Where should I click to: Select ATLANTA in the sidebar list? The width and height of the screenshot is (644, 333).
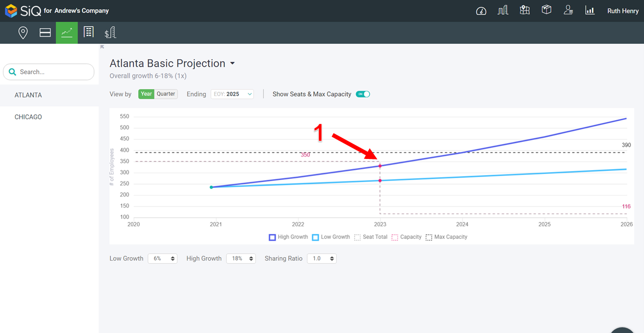point(49,95)
